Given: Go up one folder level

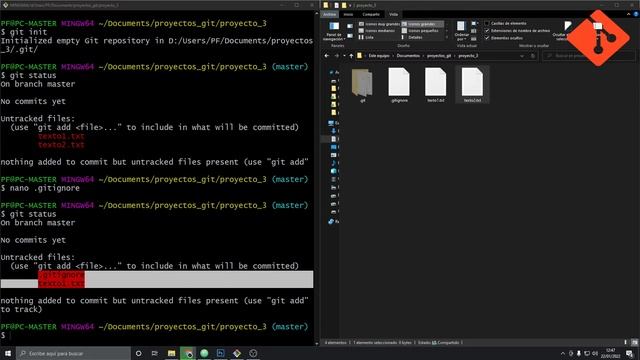Looking at the screenshot, I should 351,56.
